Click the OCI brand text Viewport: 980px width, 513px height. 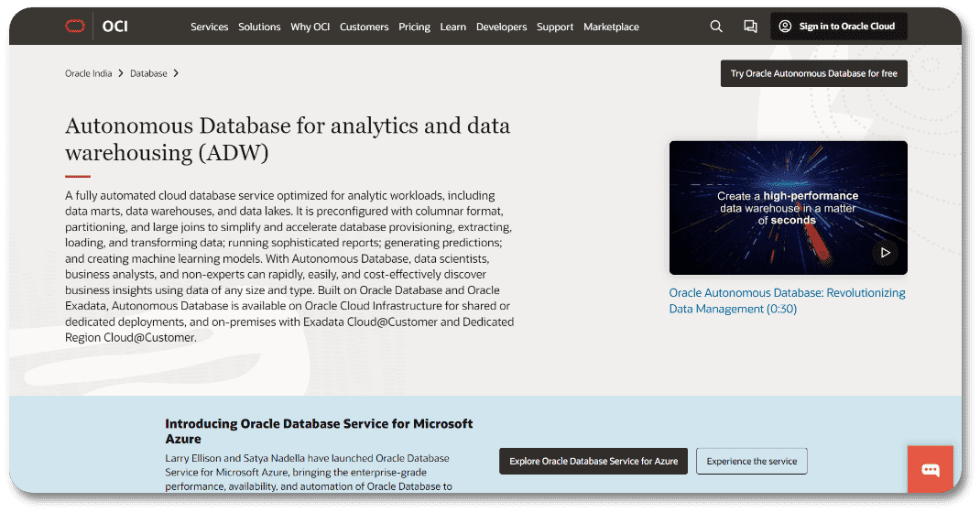click(x=115, y=27)
